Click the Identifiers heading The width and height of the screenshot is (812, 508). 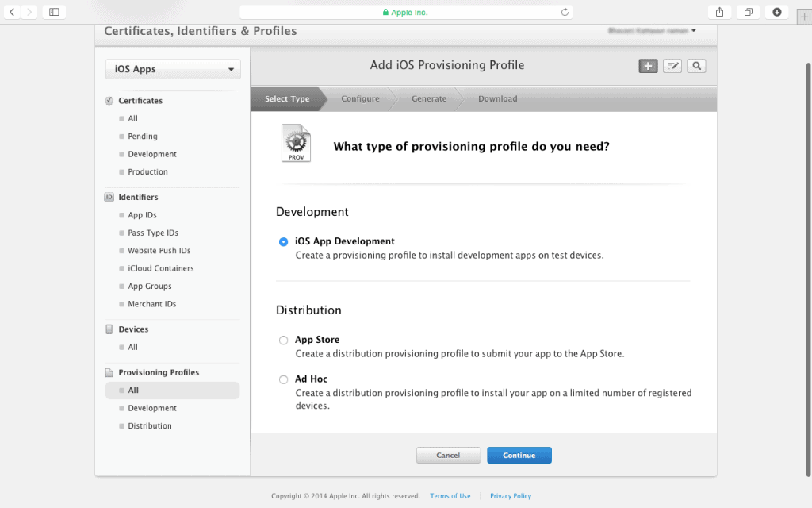138,197
